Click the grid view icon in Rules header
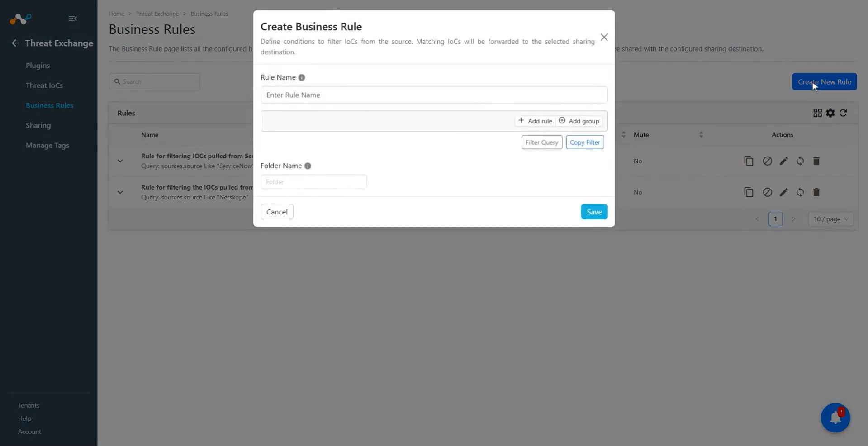 click(817, 113)
